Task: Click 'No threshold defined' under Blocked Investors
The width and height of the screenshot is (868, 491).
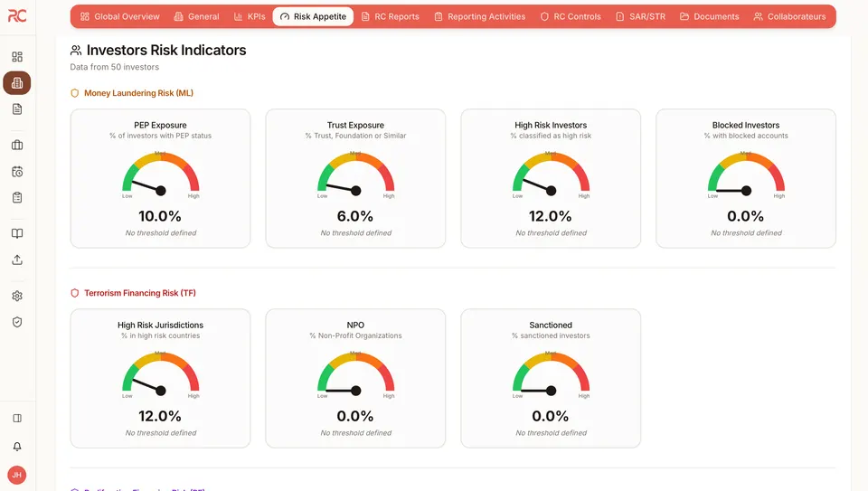Action: [x=746, y=233]
